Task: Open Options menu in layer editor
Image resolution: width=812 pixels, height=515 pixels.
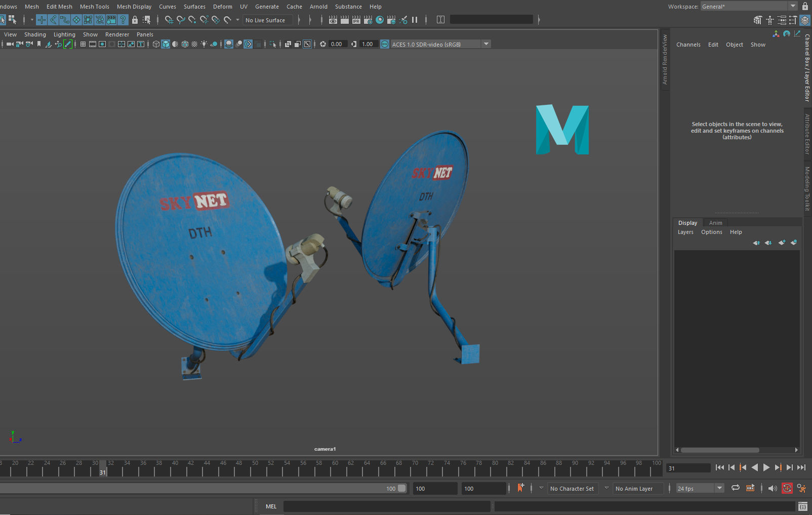Action: 711,232
